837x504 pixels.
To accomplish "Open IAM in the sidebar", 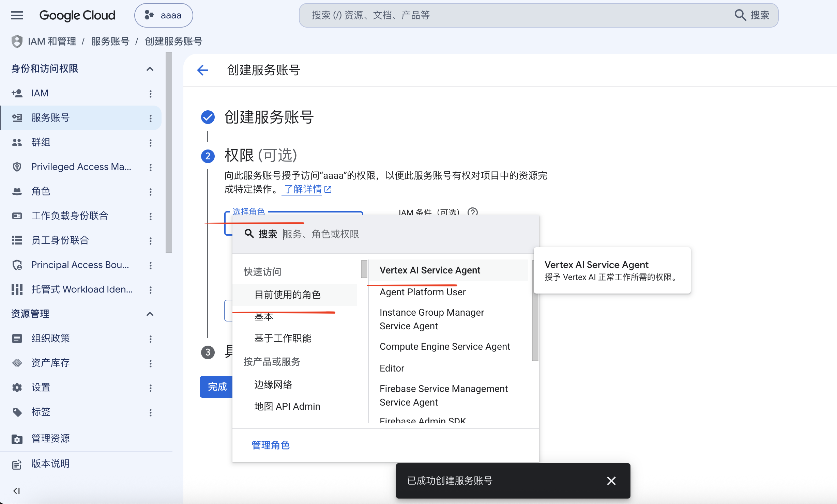I will tap(81, 93).
